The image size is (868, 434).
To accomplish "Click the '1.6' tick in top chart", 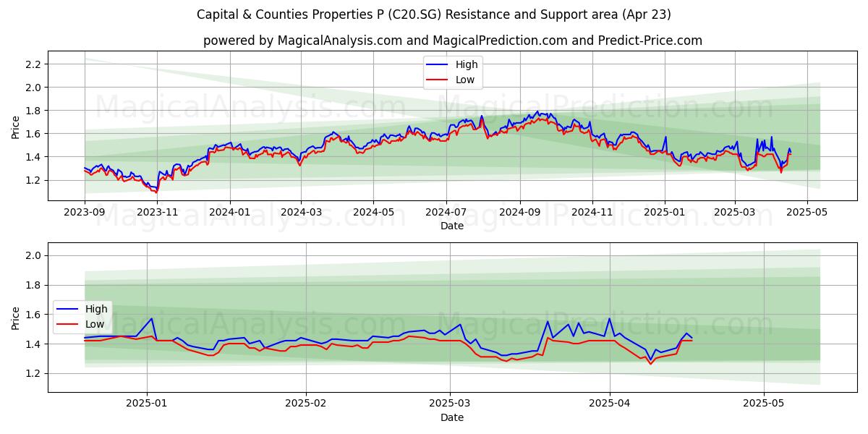I will click(34, 134).
